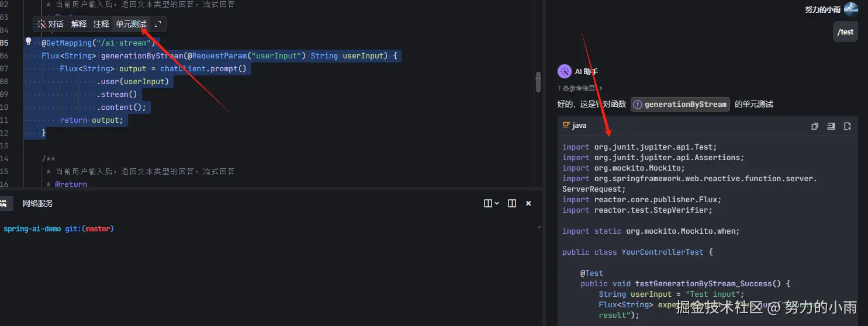Click the user avatar of 努力的小雨
Screen dimensions: 868x326
click(x=851, y=9)
